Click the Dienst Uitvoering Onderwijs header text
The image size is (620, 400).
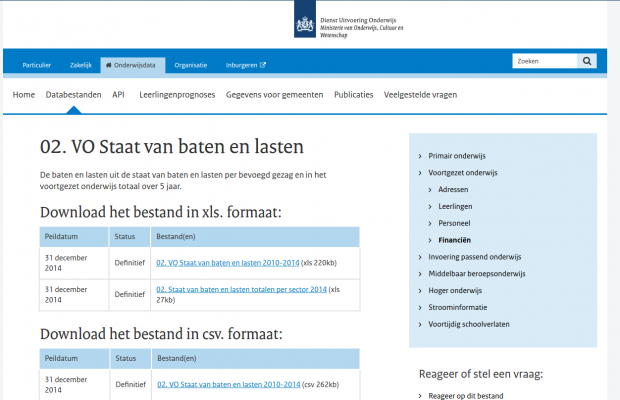click(x=358, y=20)
